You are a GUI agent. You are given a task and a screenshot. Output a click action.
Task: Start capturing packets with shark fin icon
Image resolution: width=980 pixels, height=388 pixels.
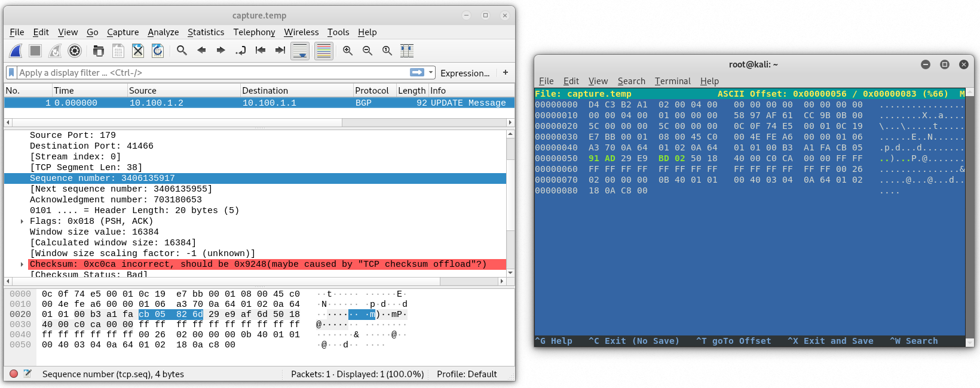16,51
